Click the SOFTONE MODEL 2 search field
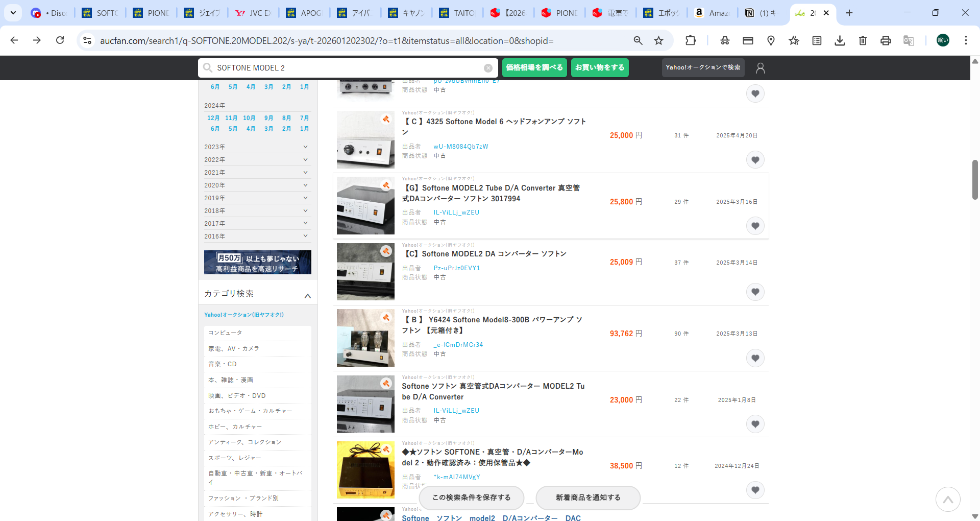This screenshot has height=521, width=980. pos(347,68)
